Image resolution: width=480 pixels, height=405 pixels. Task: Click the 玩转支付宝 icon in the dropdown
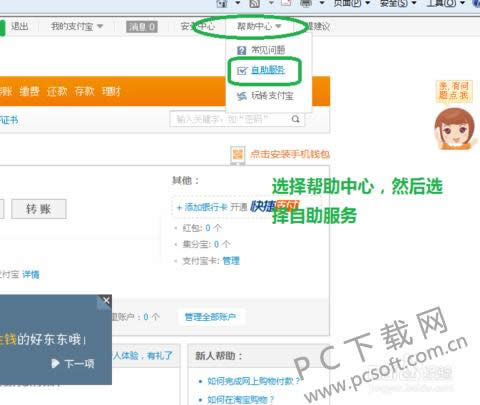click(242, 96)
